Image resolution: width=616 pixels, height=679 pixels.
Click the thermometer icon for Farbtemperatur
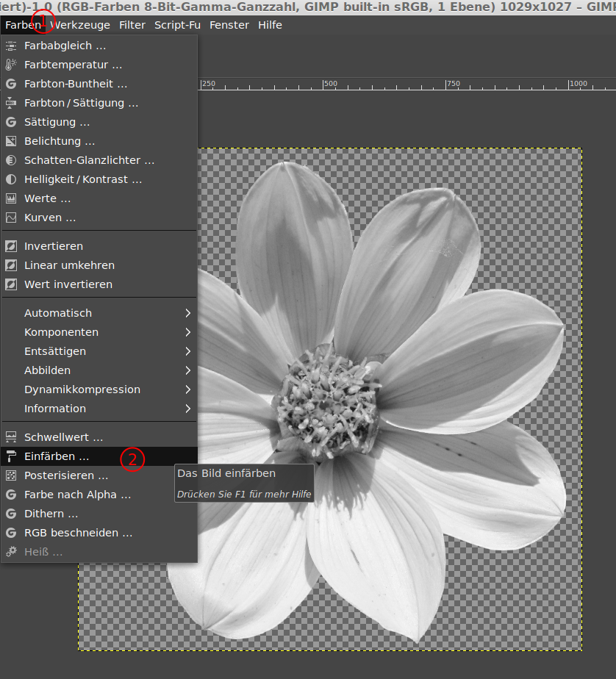pos(11,65)
